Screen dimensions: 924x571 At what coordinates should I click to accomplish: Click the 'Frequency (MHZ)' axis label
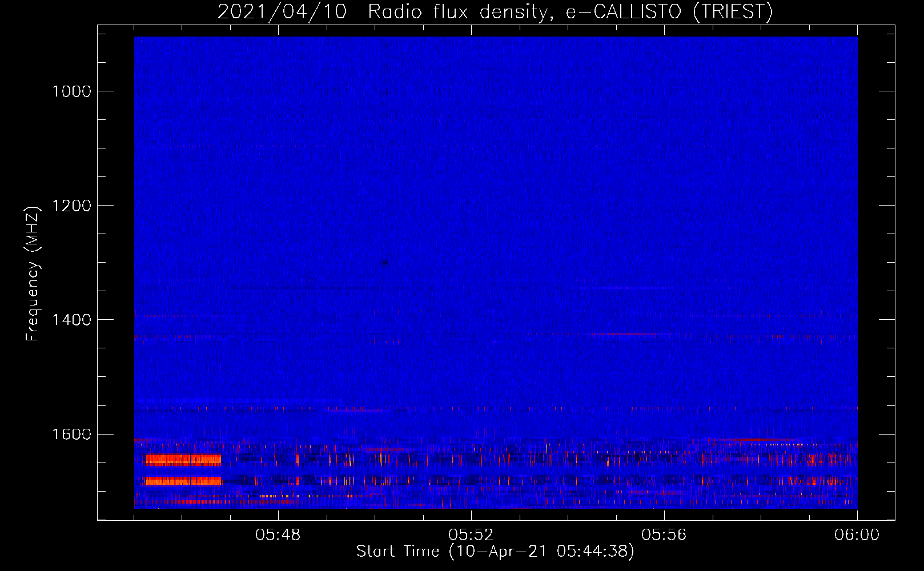coord(33,274)
